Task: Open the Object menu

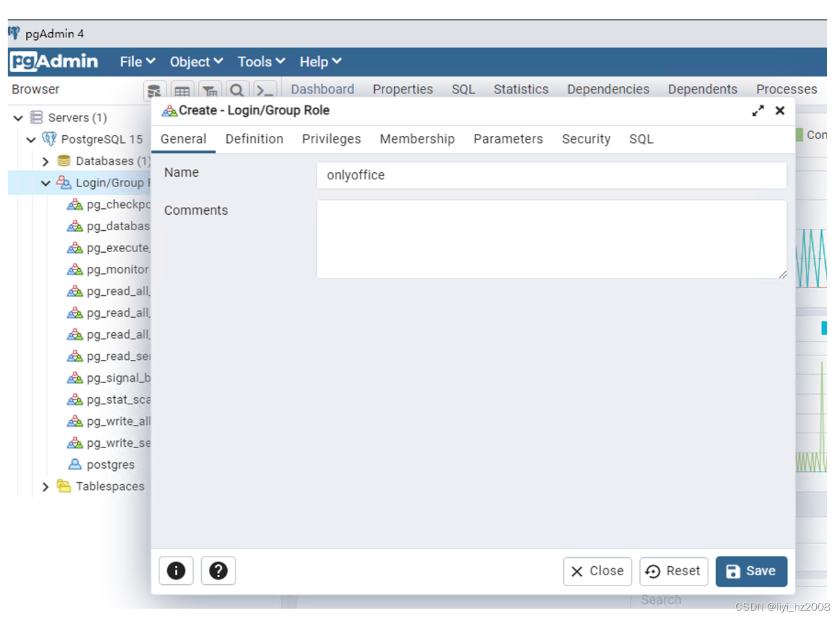Action: pyautogui.click(x=196, y=62)
